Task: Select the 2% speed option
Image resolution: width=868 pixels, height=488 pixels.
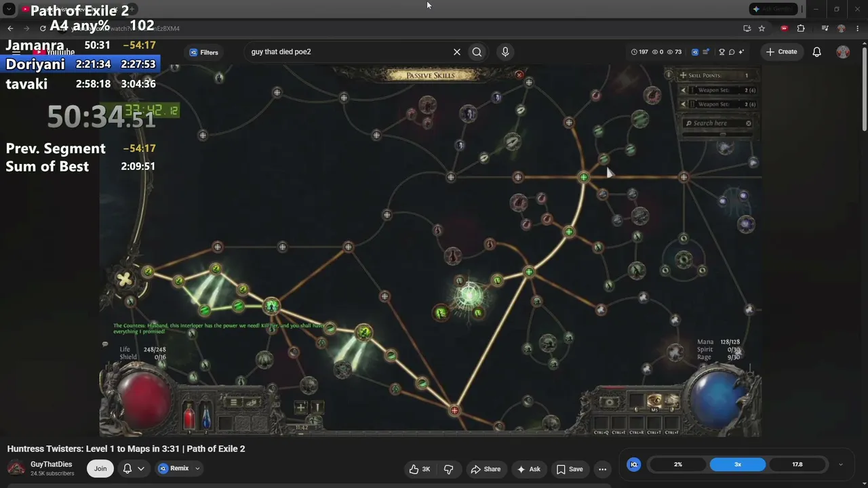Action: 678,464
